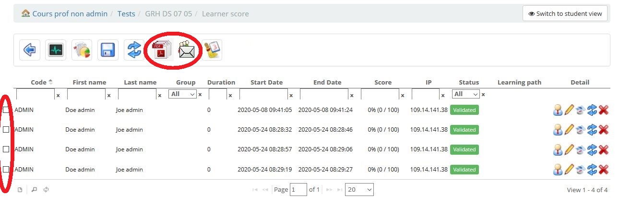The width and height of the screenshot is (644, 209).
Task: Click user icon for 08:28:57 attempt
Action: pos(558,149)
